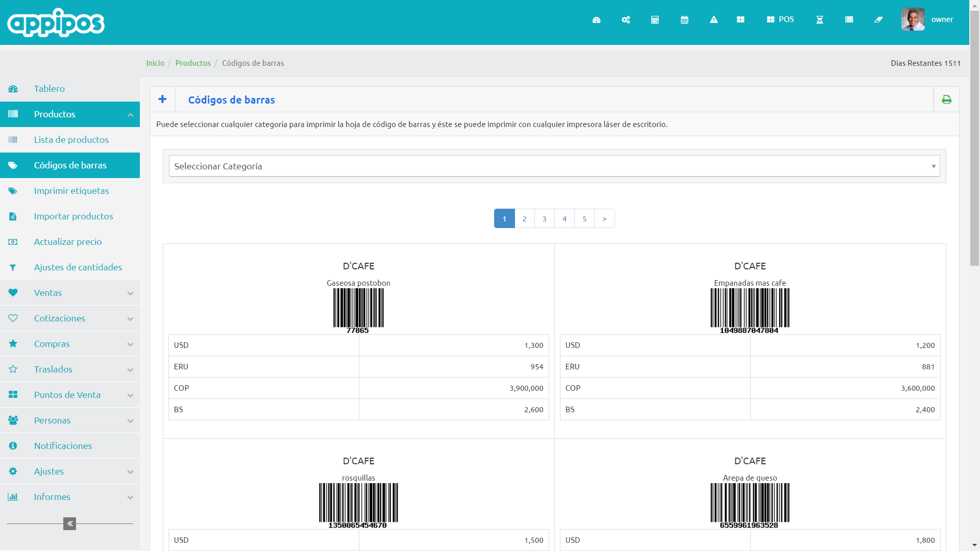This screenshot has width=980, height=551.
Task: Click the Inicio breadcrumb link
Action: 155,63
